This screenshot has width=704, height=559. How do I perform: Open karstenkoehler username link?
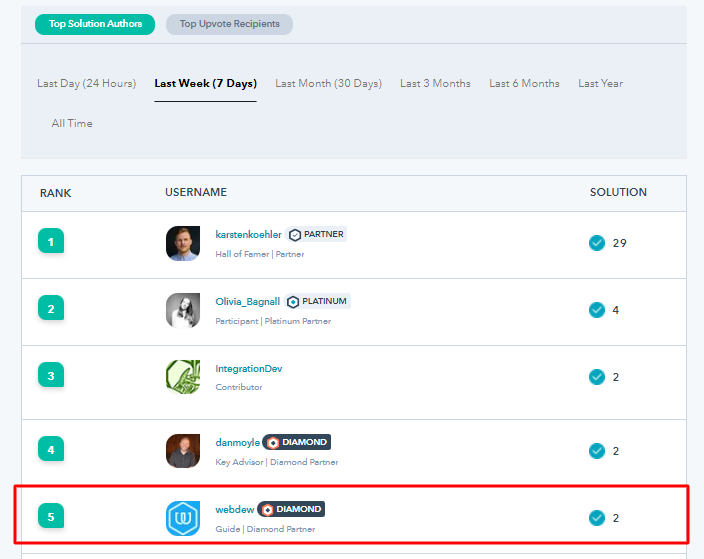(248, 235)
